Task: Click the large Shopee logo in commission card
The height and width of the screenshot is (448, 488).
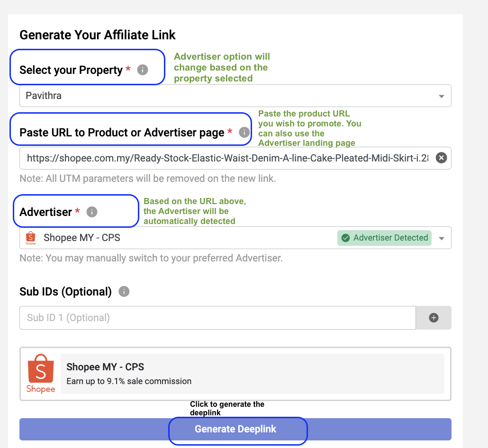Action: coord(41,374)
